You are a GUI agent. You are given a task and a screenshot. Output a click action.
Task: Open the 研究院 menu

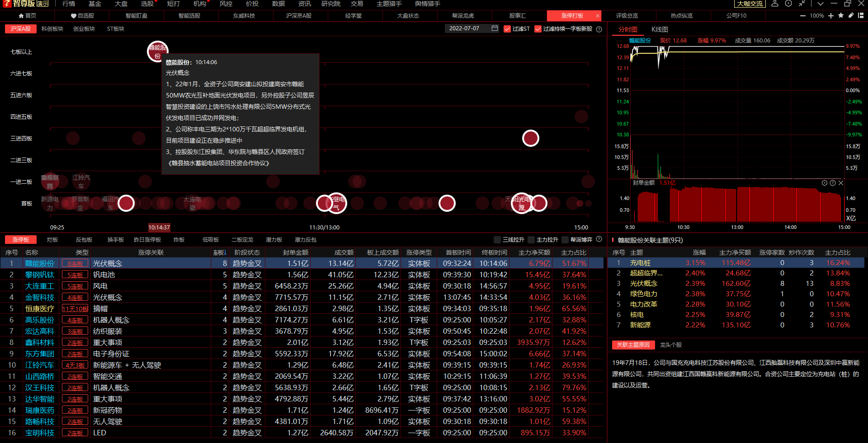click(331, 4)
